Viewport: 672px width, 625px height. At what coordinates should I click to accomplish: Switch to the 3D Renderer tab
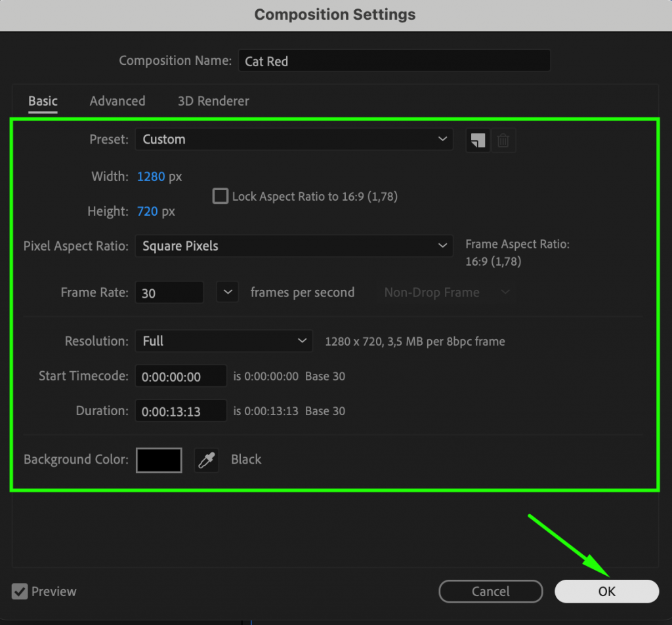(x=213, y=100)
